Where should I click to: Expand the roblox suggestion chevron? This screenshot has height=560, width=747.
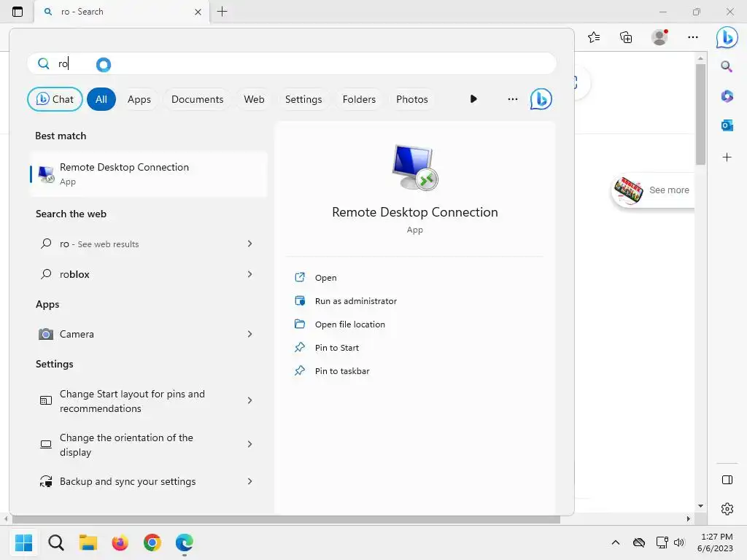point(249,274)
